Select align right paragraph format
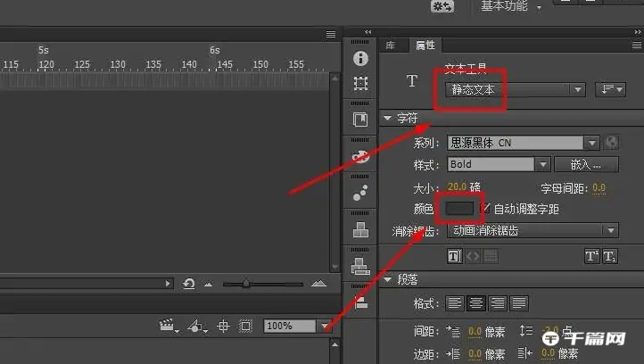Screen dimensions: 644x364 coord(498,303)
